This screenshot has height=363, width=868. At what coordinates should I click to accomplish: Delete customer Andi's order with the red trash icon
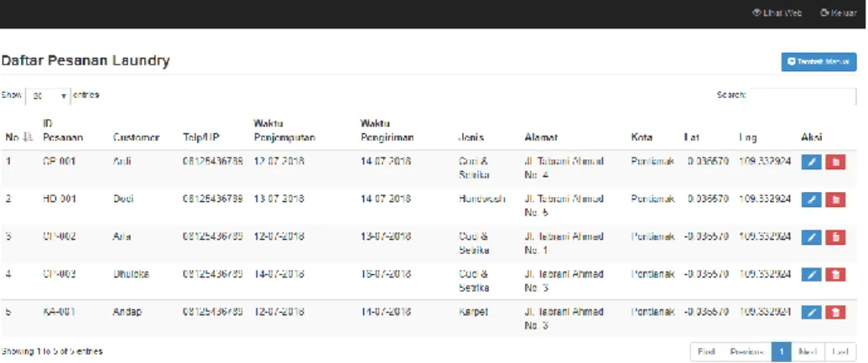[x=835, y=162]
